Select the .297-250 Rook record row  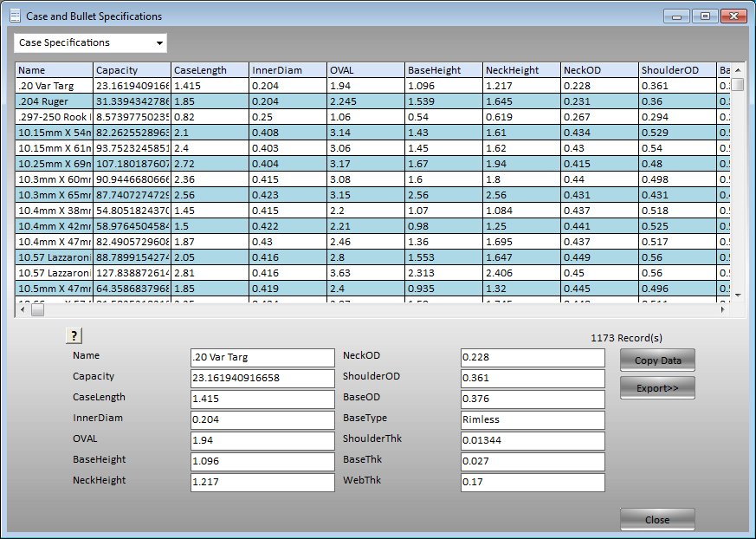(54, 117)
